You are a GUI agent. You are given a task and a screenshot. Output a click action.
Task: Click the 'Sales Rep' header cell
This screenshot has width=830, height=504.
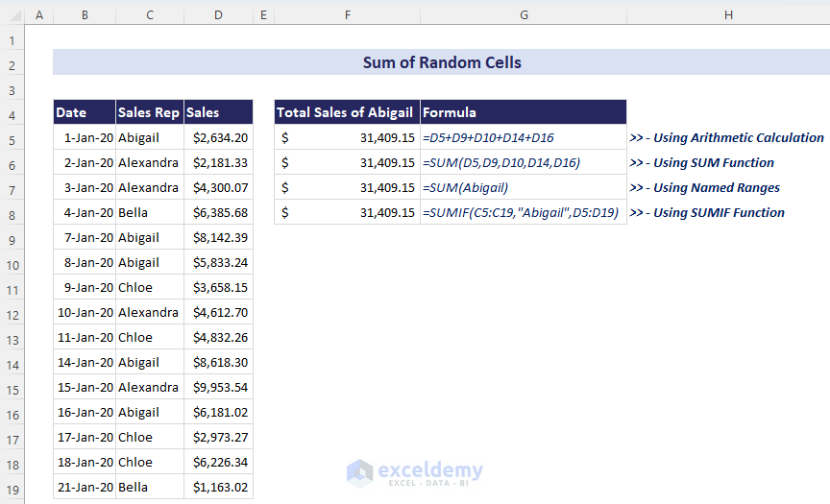[x=149, y=112]
